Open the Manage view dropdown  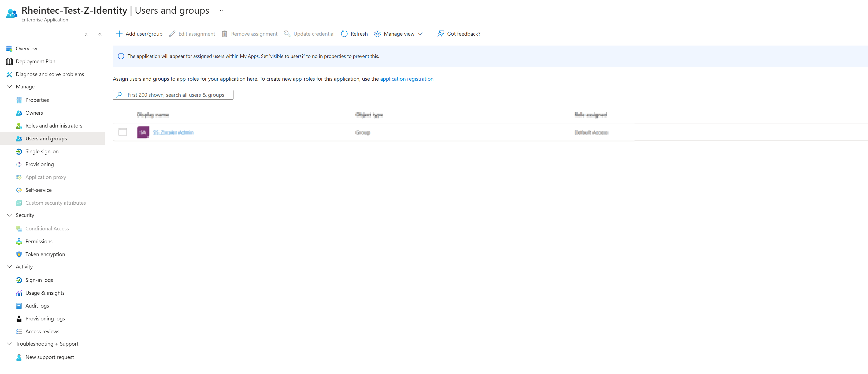pos(399,34)
